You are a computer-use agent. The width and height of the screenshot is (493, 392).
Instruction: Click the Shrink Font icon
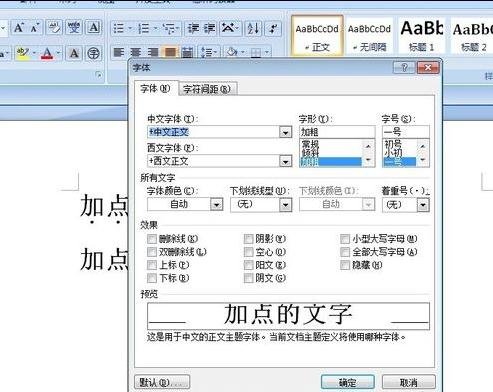35,28
